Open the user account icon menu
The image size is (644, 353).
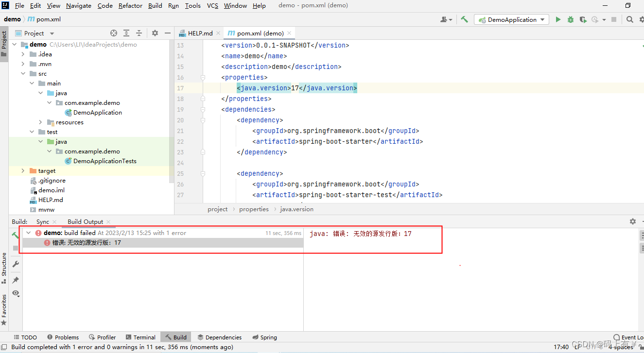(446, 19)
